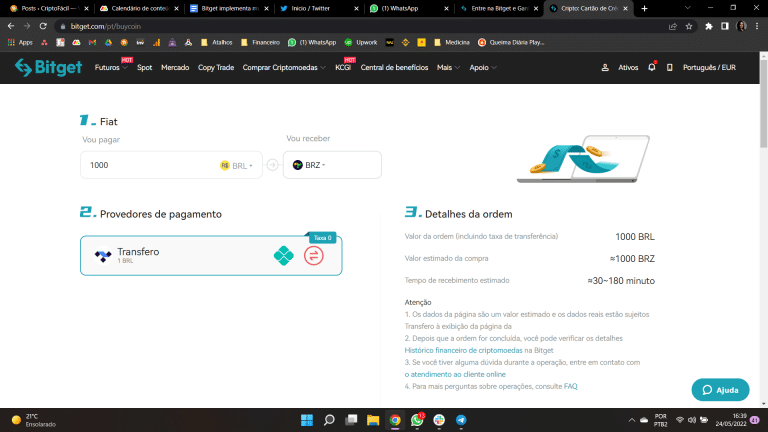Click the Pix payment icon in Transfero row
This screenshot has height=432, width=768.
tap(284, 256)
